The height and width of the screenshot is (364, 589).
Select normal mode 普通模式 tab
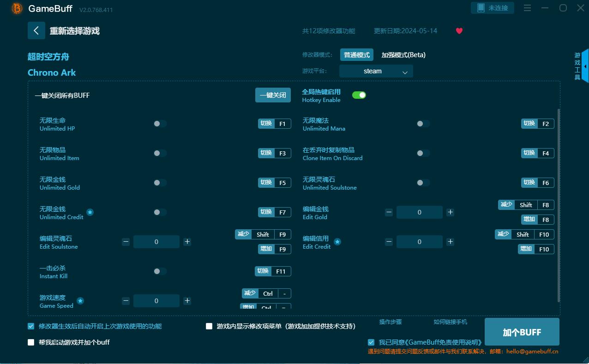(x=357, y=55)
